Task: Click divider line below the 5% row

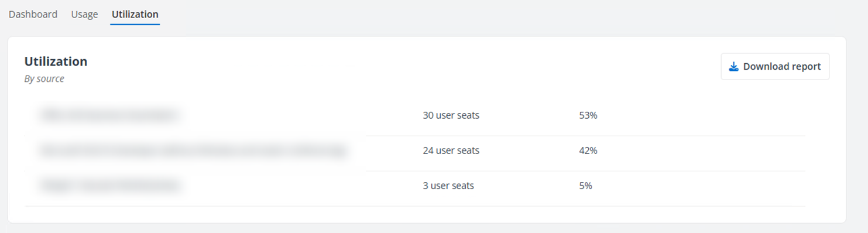Action: pos(416,206)
